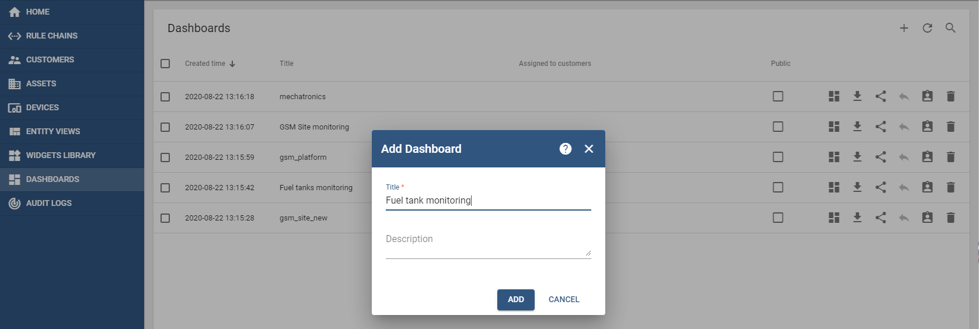Select the mechatronics row checkbox
This screenshot has height=329, width=980.
pos(165,97)
